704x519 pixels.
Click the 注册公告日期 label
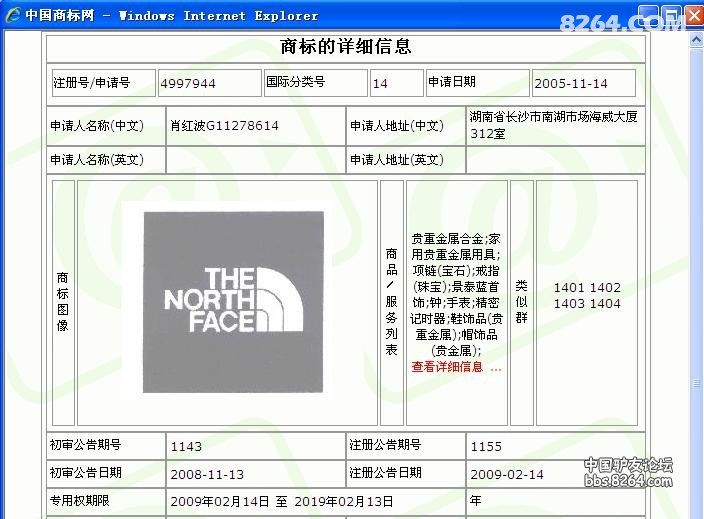click(x=386, y=473)
